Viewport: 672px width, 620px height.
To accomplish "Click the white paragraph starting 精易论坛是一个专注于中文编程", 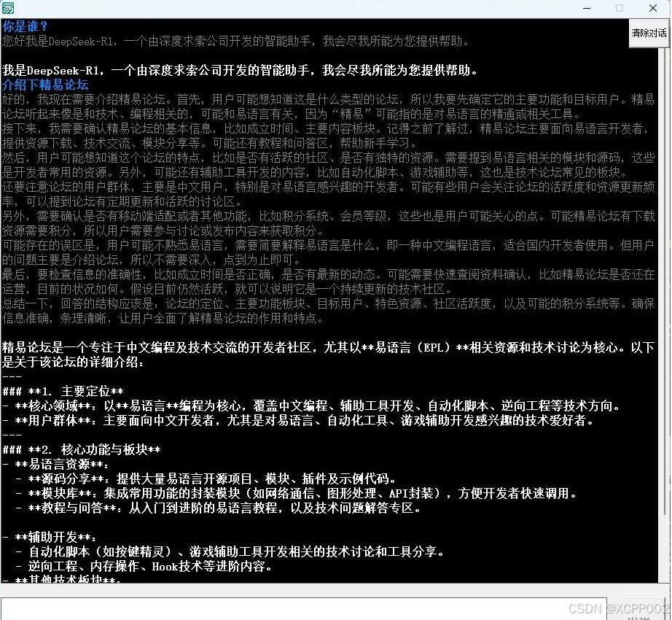I will (x=328, y=354).
